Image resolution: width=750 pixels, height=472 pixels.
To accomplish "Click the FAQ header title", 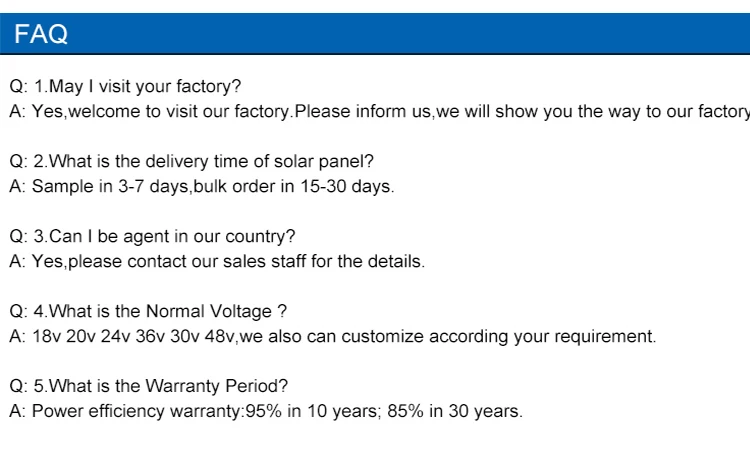I will coord(41,34).
